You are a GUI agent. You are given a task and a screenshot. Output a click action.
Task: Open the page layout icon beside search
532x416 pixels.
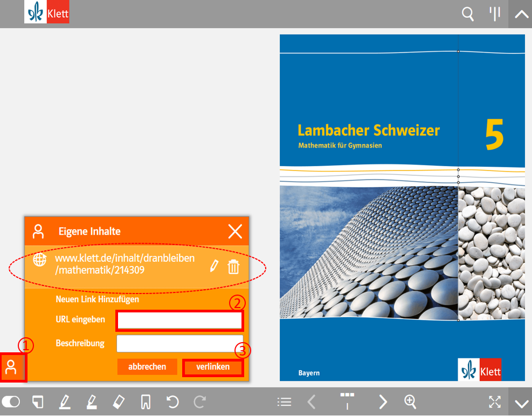495,14
